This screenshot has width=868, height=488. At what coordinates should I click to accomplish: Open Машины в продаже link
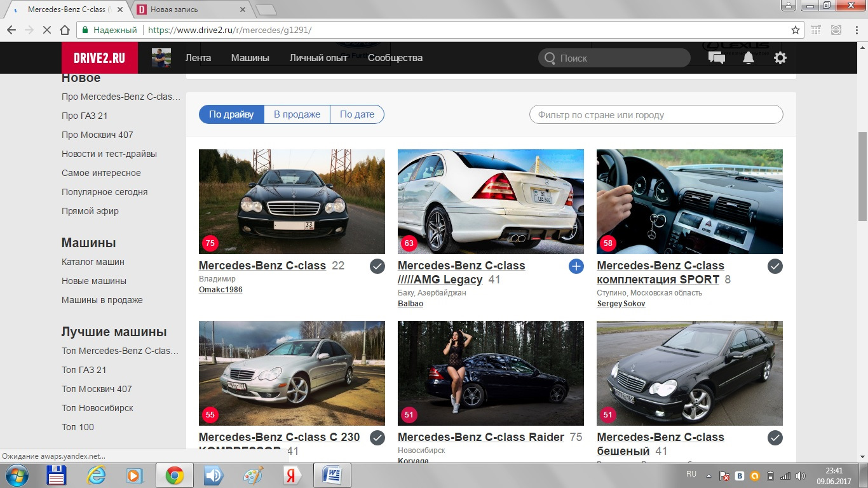(x=102, y=300)
